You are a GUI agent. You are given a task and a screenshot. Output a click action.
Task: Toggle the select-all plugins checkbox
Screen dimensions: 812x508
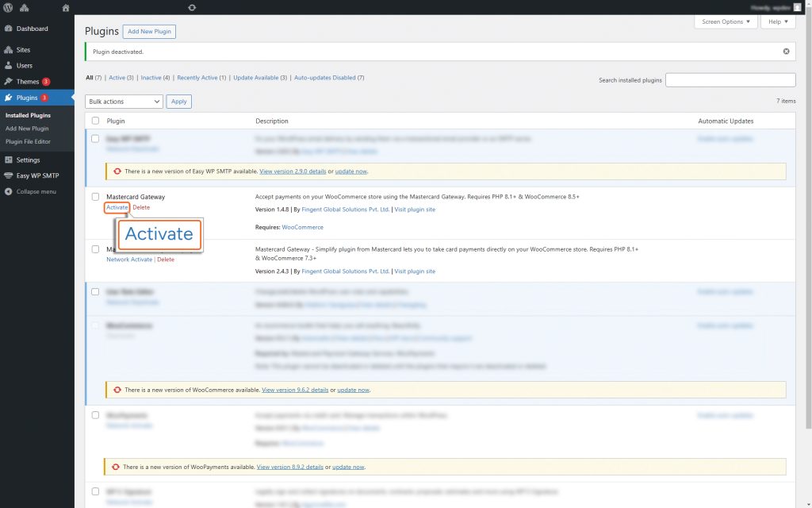(x=95, y=121)
